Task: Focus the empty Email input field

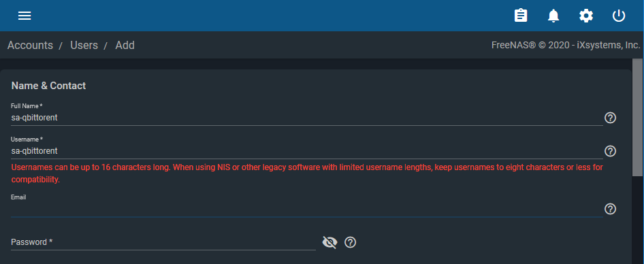Action: (x=307, y=210)
